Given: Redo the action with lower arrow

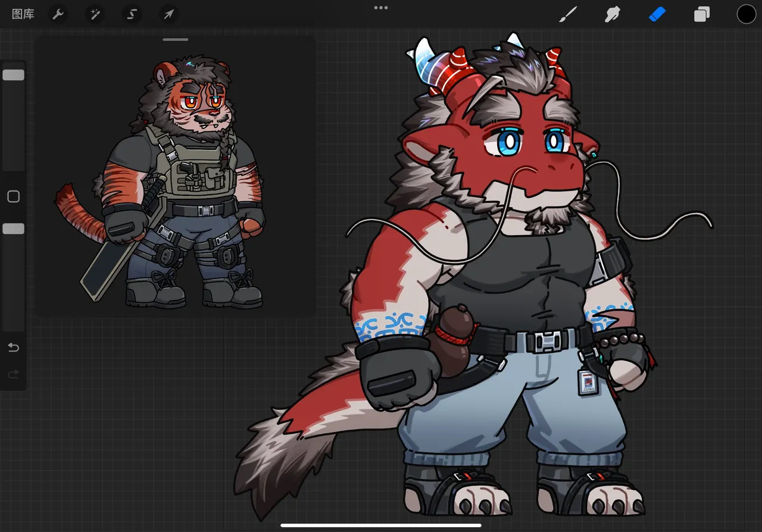Looking at the screenshot, I should click(x=13, y=374).
